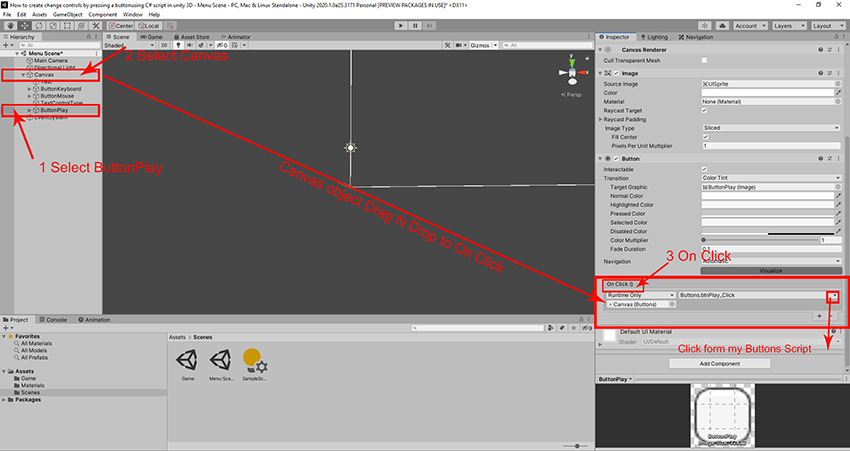
Task: Toggle the Center pivot mode button
Action: pyautogui.click(x=120, y=25)
